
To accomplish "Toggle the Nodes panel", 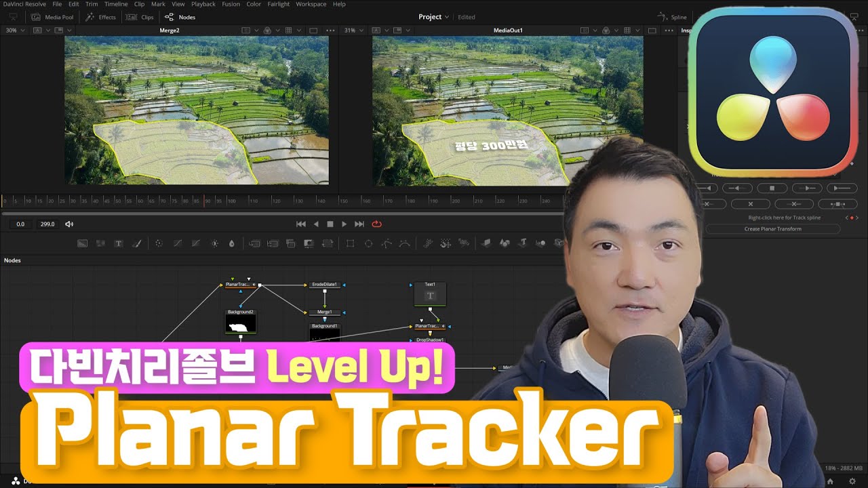I will (x=180, y=17).
